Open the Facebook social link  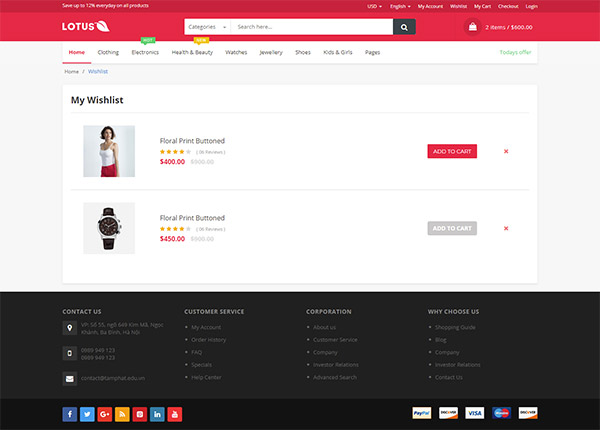(x=70, y=413)
